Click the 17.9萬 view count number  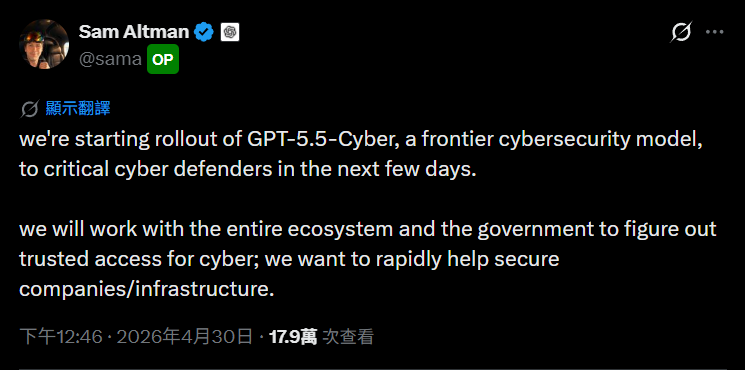(x=293, y=337)
